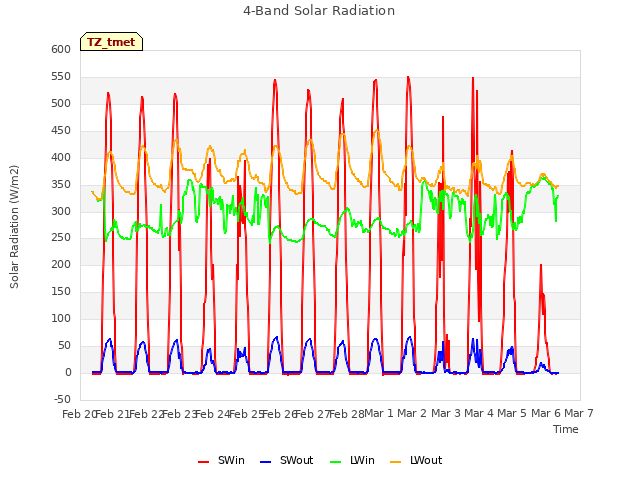This screenshot has width=640, height=480.
Task: Click the orange LWout peak on Mar 1
Action: 377,131
